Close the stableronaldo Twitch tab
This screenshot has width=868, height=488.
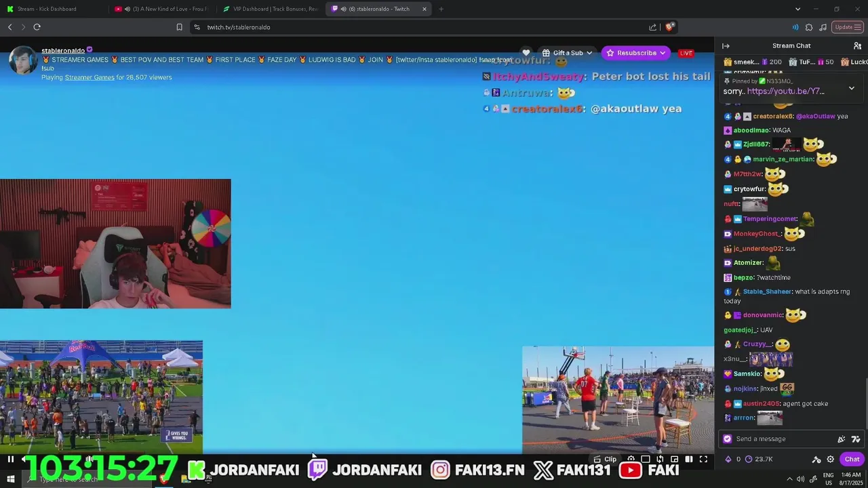pyautogui.click(x=425, y=9)
